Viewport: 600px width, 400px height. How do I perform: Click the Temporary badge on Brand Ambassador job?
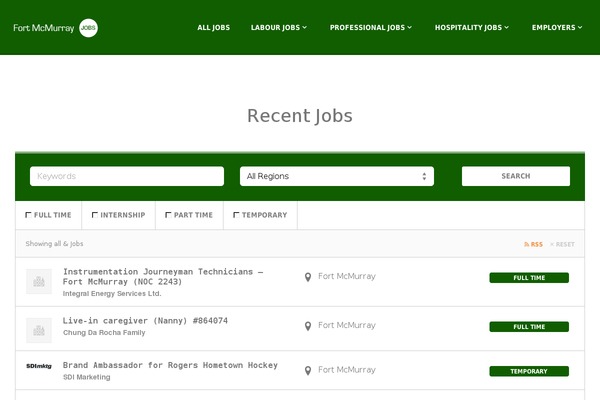pos(529,371)
